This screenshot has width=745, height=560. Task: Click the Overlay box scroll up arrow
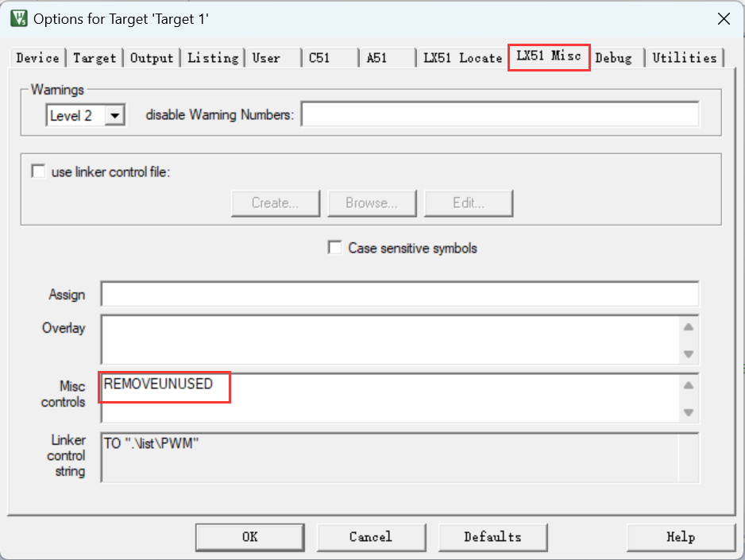[689, 327]
